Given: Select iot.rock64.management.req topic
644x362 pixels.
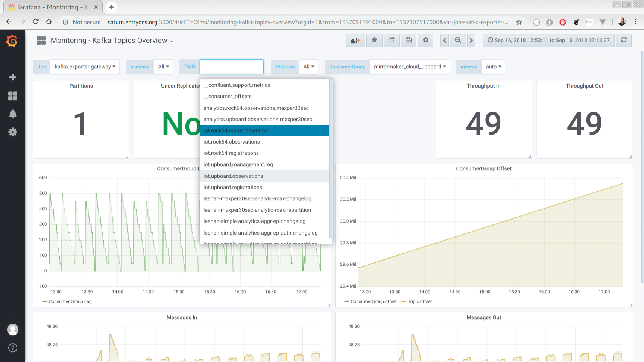Looking at the screenshot, I should (x=264, y=130).
